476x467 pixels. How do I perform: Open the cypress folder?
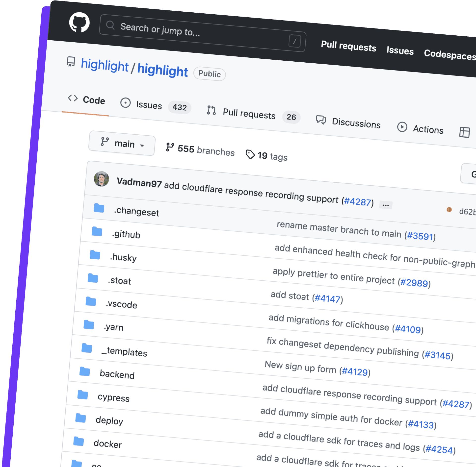[x=114, y=397]
